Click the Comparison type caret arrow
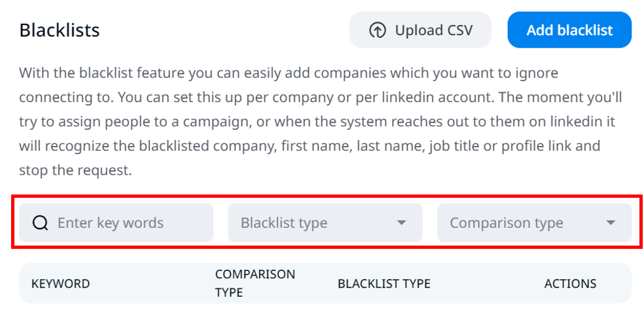The height and width of the screenshot is (315, 644). pyautogui.click(x=611, y=223)
